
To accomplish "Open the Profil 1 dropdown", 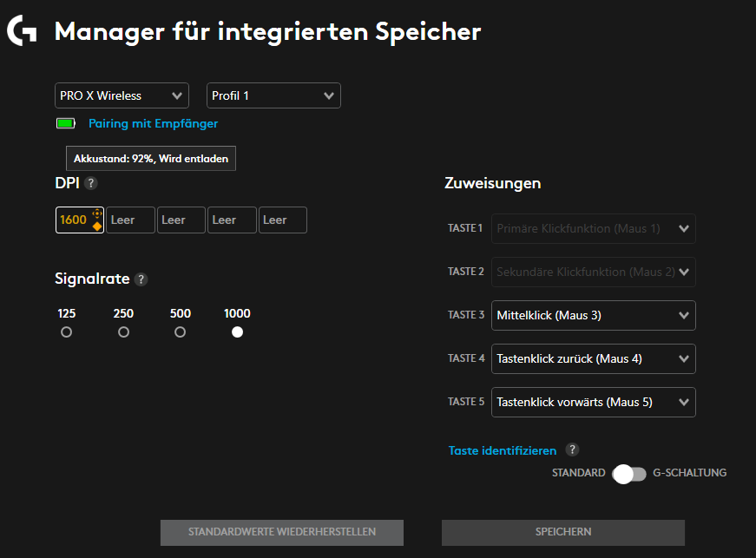I will click(x=273, y=95).
